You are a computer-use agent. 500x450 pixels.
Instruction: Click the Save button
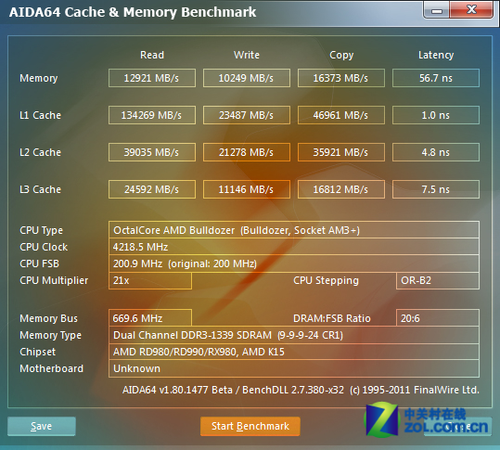click(x=42, y=426)
